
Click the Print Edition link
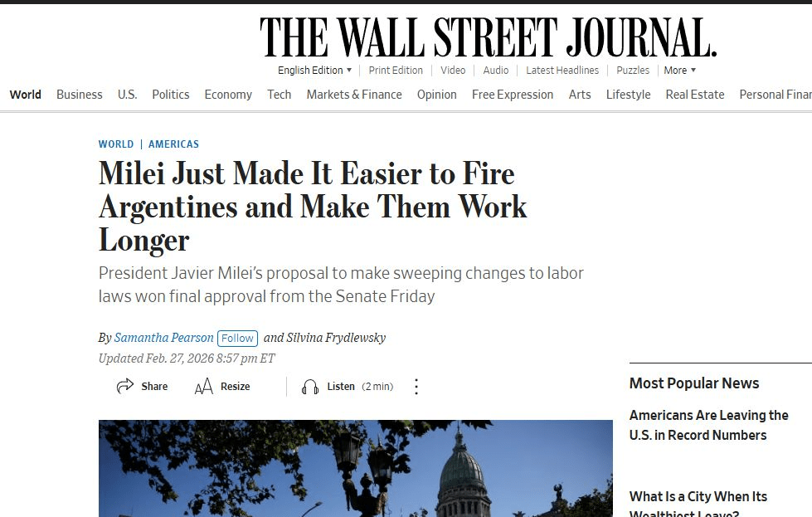pyautogui.click(x=396, y=70)
